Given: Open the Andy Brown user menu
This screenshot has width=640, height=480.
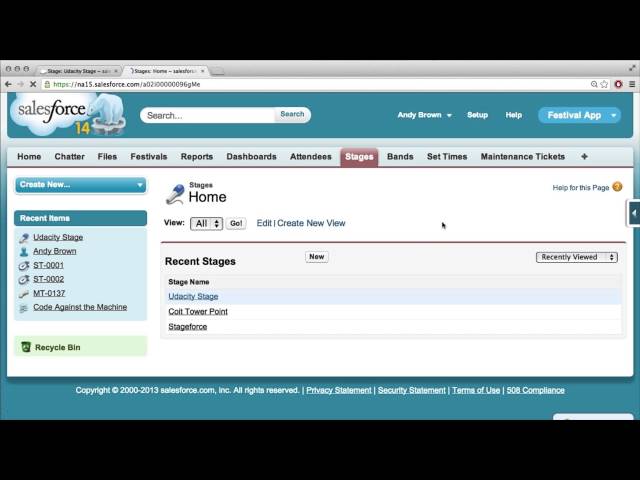Looking at the screenshot, I should coord(424,115).
